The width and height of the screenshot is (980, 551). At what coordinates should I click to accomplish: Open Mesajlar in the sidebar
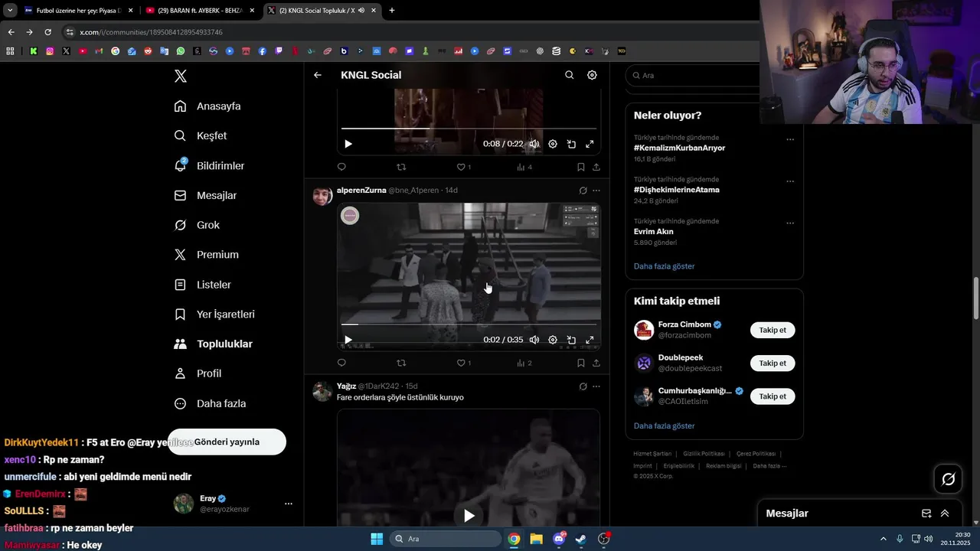(205, 195)
